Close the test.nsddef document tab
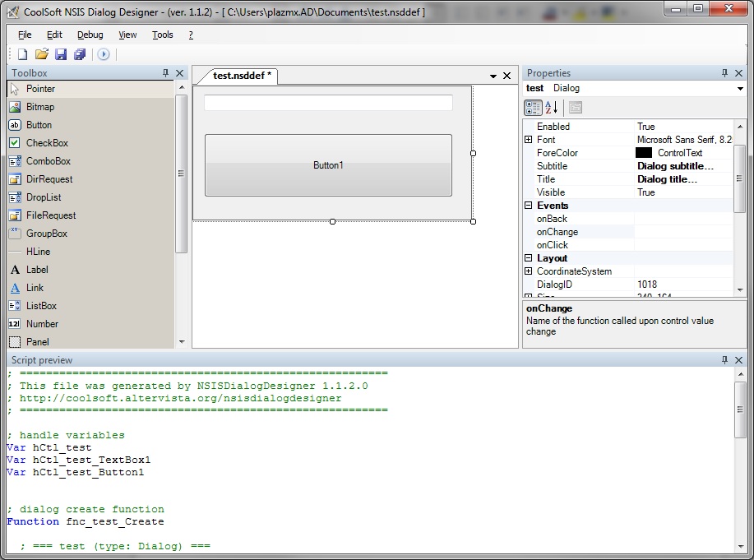Screen dimensions: 754x560 coord(507,76)
